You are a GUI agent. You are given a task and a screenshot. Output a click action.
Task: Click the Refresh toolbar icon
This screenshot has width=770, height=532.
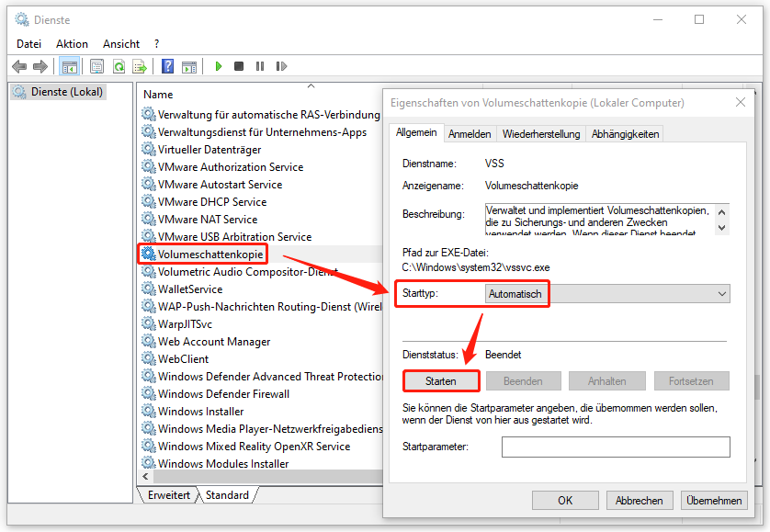click(x=118, y=65)
